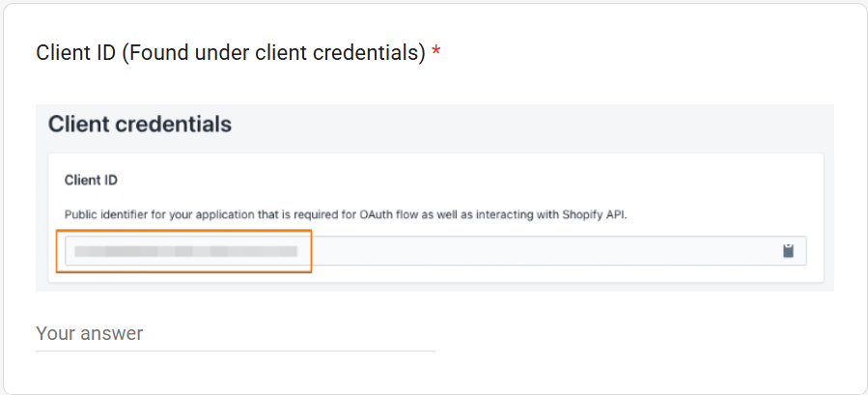Click the underline beneath Your answer
This screenshot has height=395, width=868.
click(236, 351)
